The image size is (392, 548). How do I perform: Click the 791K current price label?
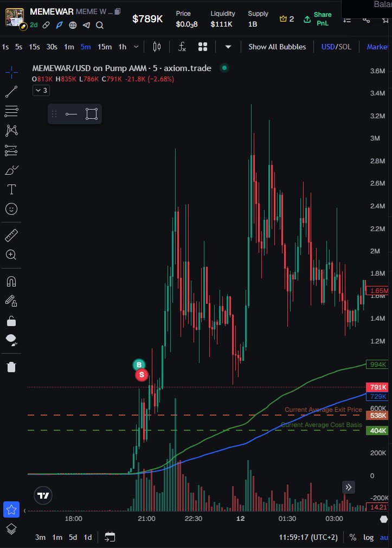coord(378,387)
